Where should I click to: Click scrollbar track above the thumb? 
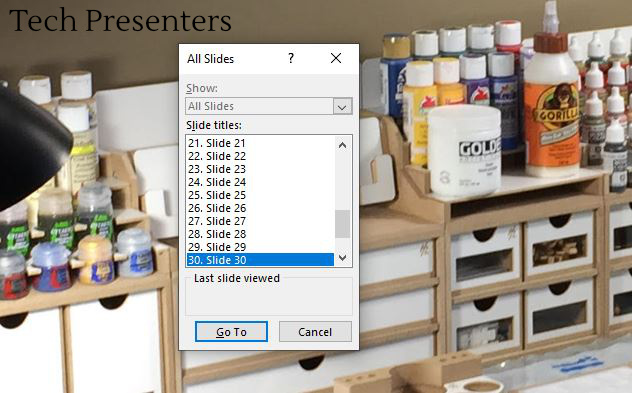pos(342,181)
